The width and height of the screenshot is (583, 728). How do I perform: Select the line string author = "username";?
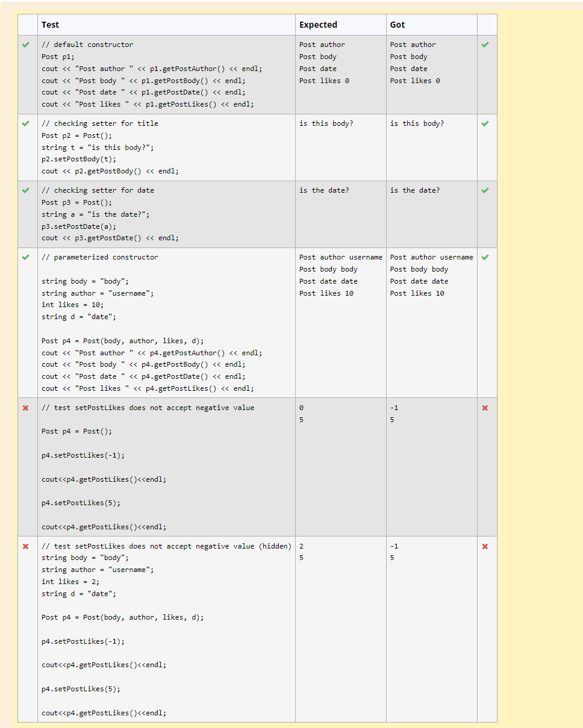coord(90,570)
